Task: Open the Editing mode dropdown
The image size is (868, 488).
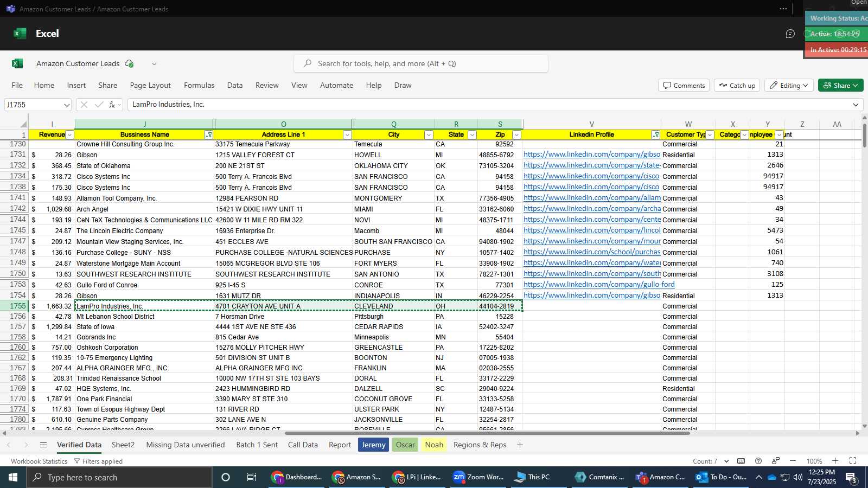Action: (x=789, y=85)
